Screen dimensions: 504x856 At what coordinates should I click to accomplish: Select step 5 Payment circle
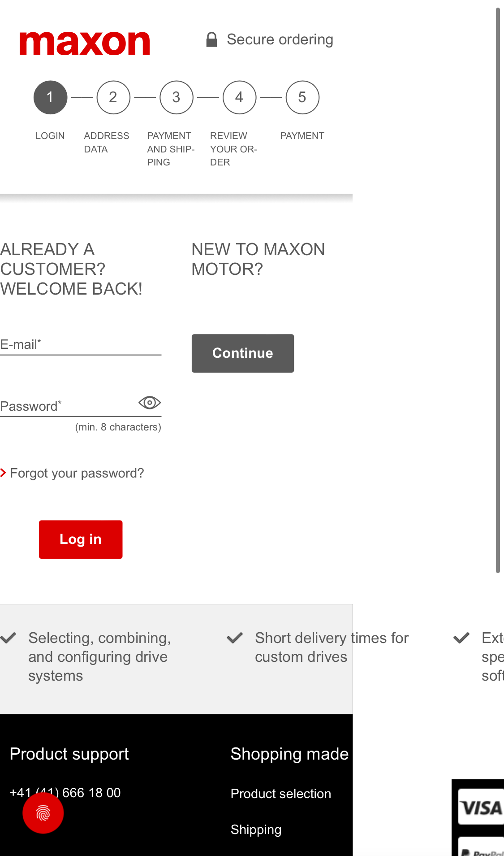pos(302,97)
